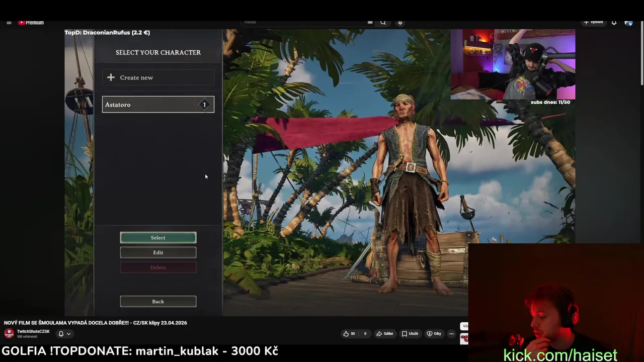644x362 pixels.
Task: Save video with Uložit button
Action: click(x=410, y=333)
